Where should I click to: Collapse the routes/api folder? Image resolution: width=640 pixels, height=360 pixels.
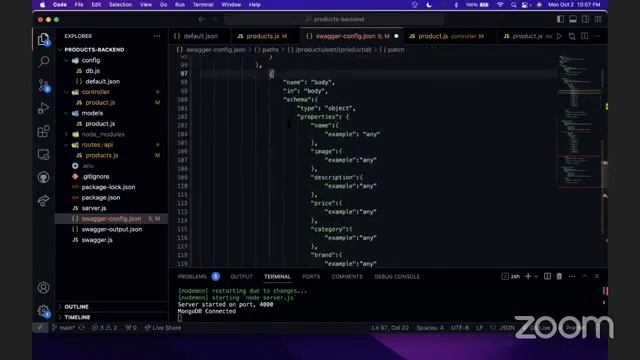pos(97,145)
